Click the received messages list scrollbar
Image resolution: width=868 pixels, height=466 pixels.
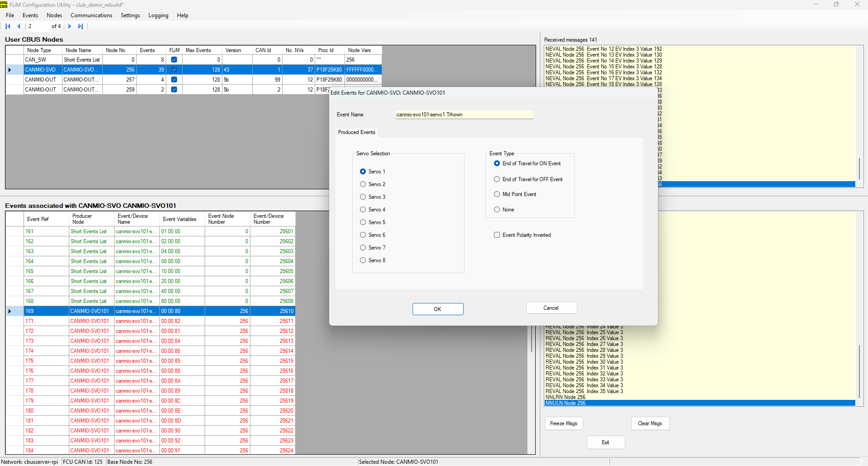859,168
